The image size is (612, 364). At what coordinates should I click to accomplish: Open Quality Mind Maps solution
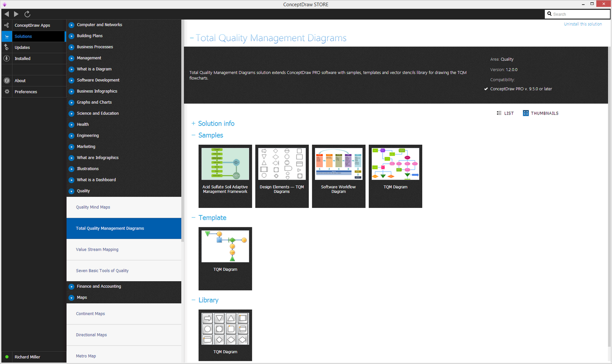(x=124, y=207)
